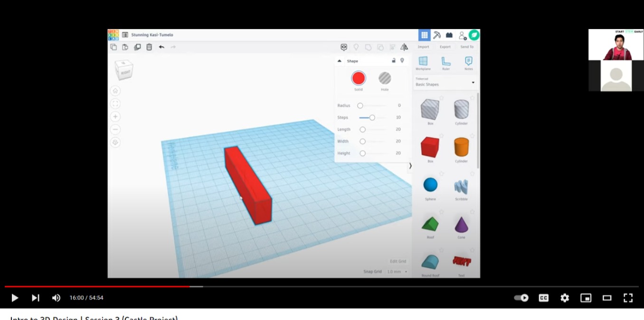The height and width of the screenshot is (320, 644).
Task: Click the duplicate and repeat icon
Action: tap(137, 47)
